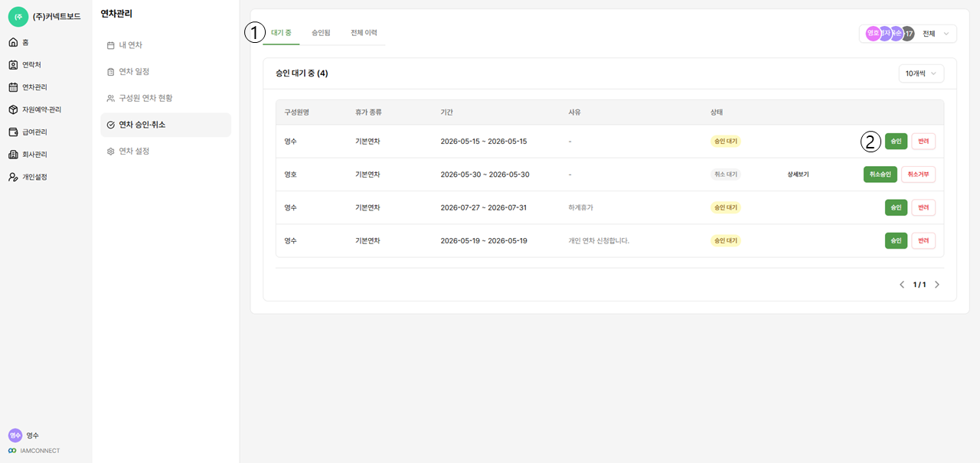Image resolution: width=980 pixels, height=463 pixels.
Task: Select 연차 일정 submenu item
Action: coord(165,72)
